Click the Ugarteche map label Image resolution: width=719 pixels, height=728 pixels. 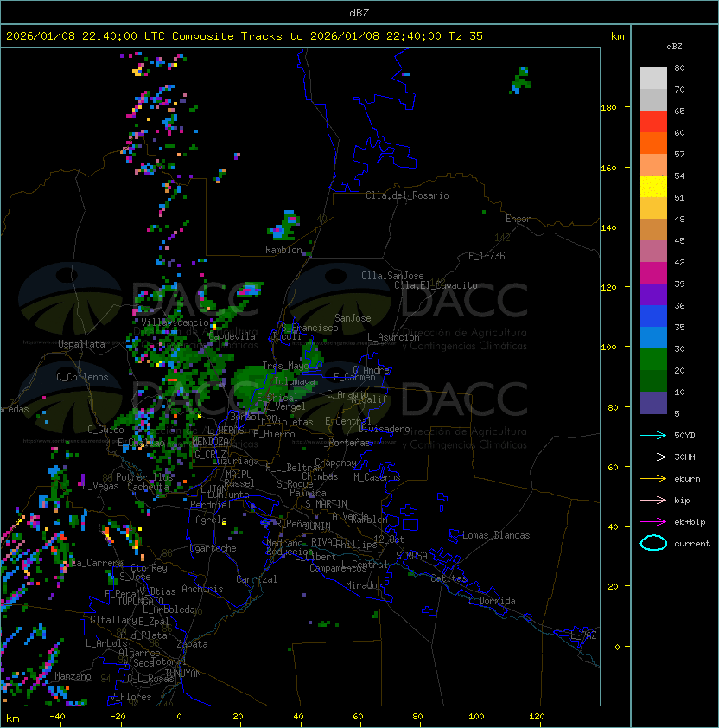coord(213,548)
